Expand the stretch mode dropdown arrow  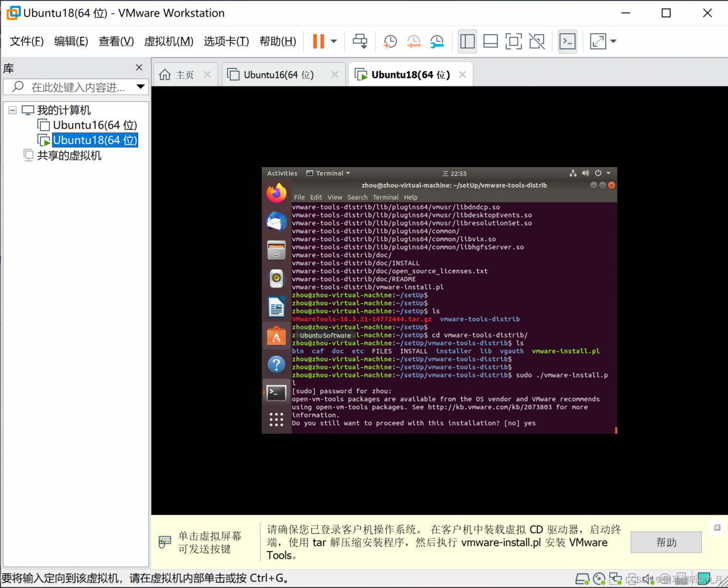click(613, 41)
